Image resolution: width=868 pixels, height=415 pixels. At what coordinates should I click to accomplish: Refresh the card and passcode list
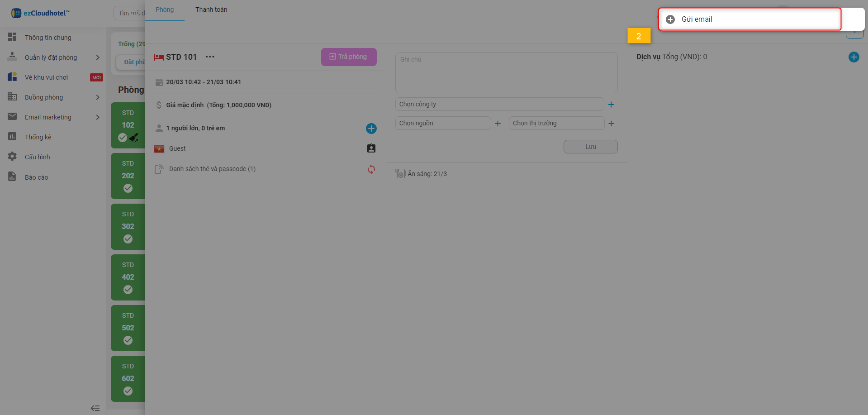(371, 169)
